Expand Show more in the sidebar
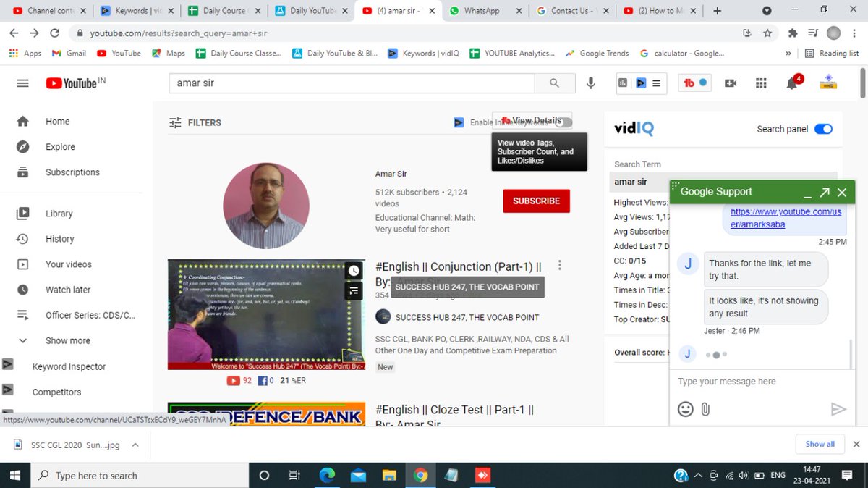 pyautogui.click(x=68, y=340)
